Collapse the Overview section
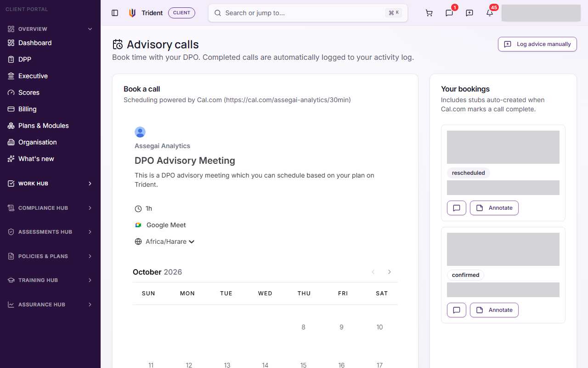This screenshot has width=588, height=368. [x=50, y=29]
